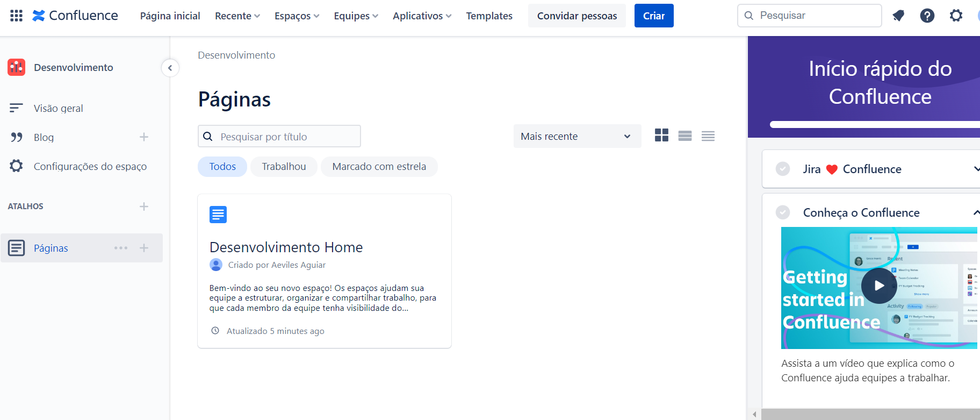980x420 pixels.
Task: Click the quick start progress bar
Action: tap(875, 124)
